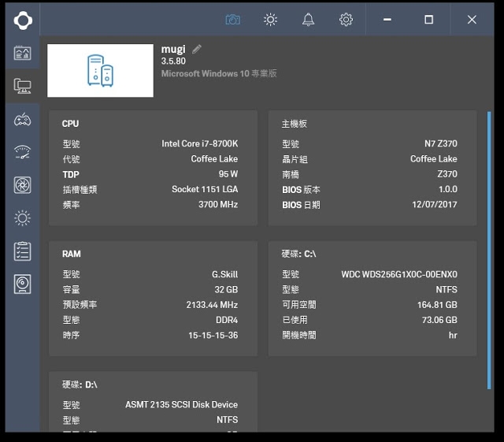
Task: Click 164.81 GB free space value
Action: [437, 305]
